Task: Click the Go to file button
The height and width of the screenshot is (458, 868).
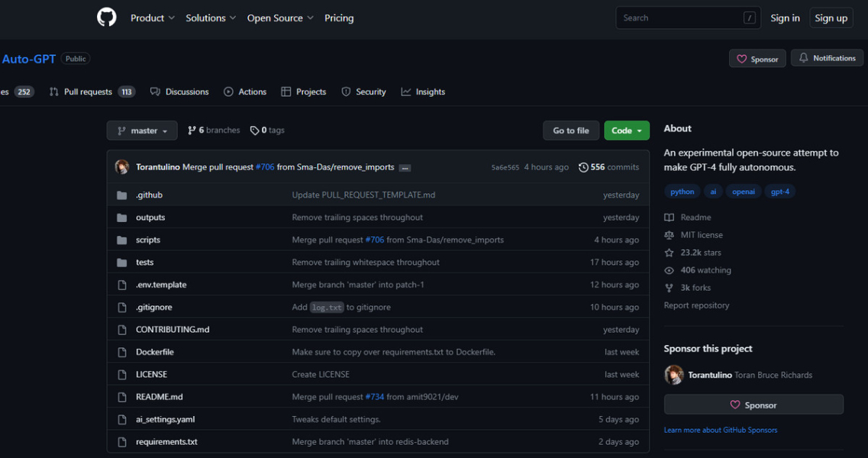Action: pos(571,131)
